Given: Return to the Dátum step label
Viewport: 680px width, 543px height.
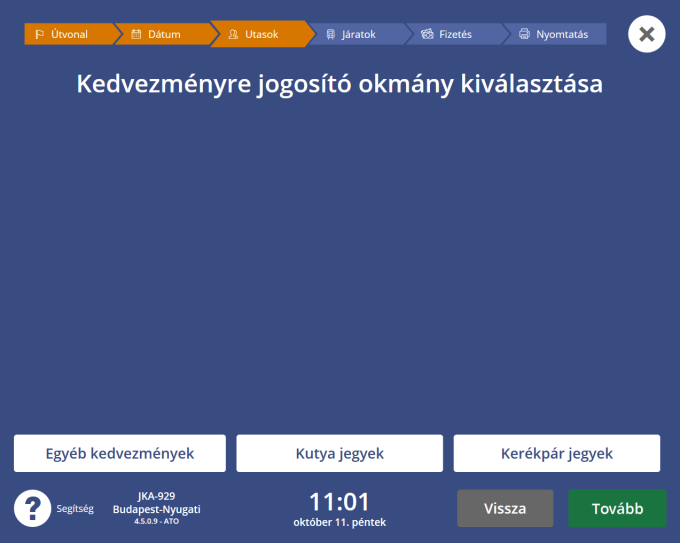Looking at the screenshot, I should pyautogui.click(x=164, y=35).
